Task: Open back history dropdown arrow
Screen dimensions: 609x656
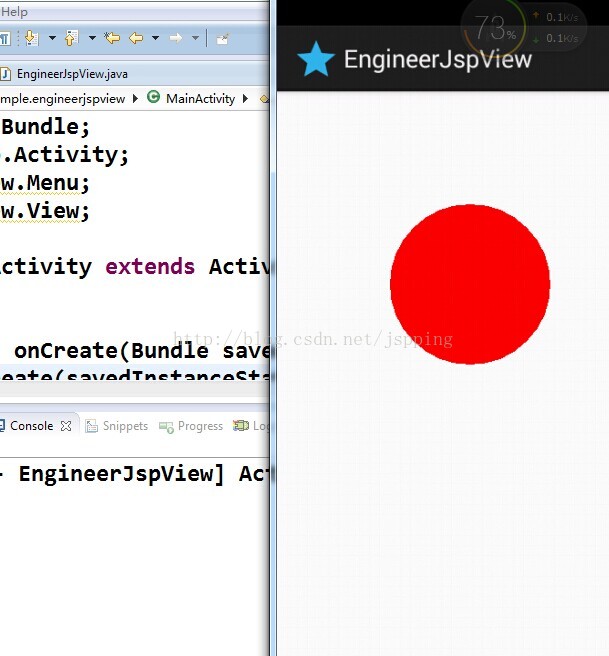Action: pyautogui.click(x=156, y=38)
